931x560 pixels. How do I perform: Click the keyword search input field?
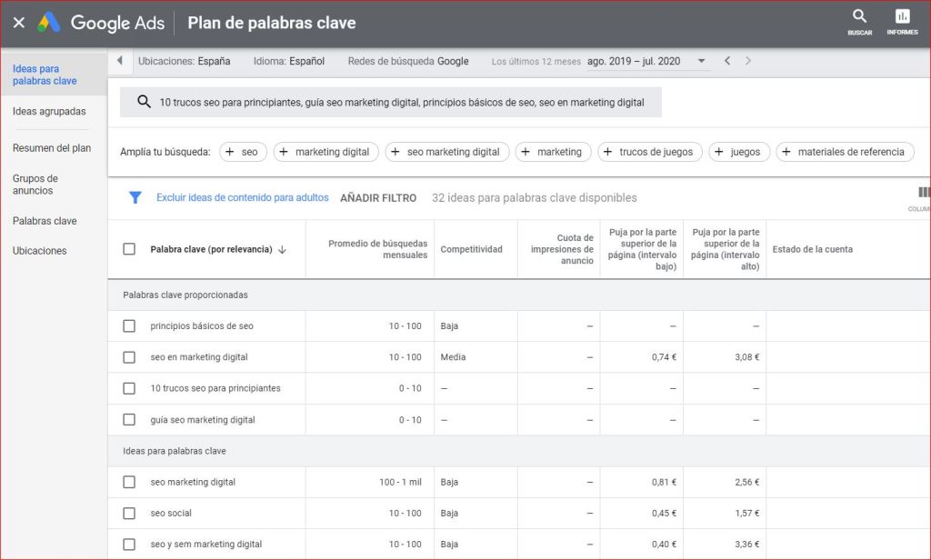(x=400, y=103)
